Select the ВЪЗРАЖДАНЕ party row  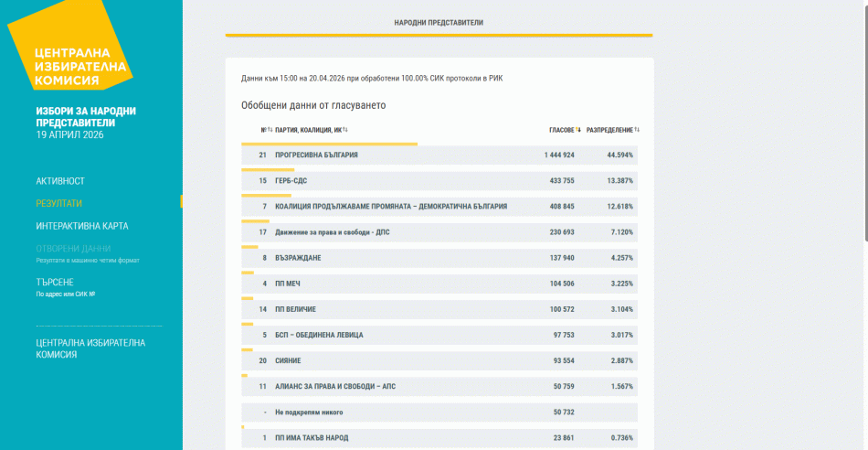click(x=439, y=258)
